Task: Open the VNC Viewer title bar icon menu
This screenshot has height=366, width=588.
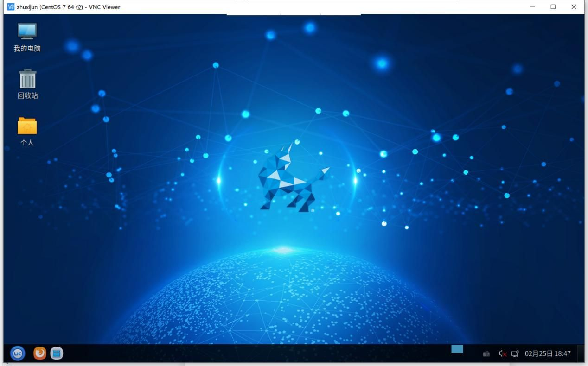Action: tap(11, 7)
